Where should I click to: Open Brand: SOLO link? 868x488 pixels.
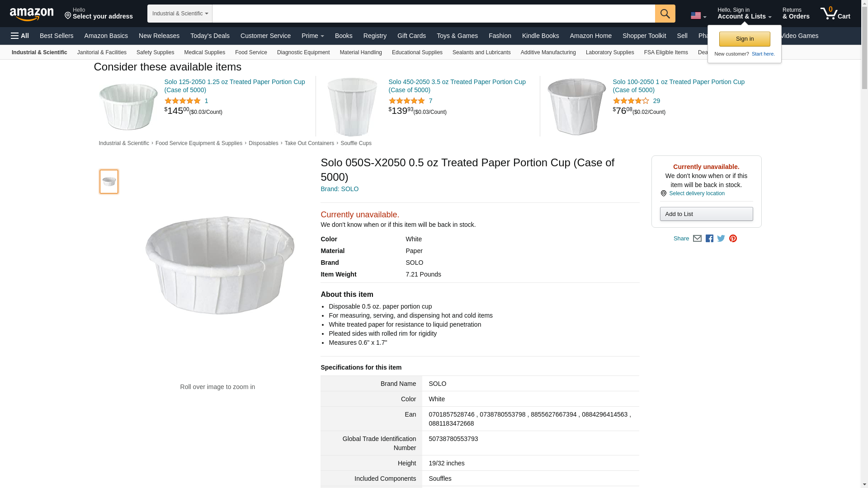coord(340,189)
